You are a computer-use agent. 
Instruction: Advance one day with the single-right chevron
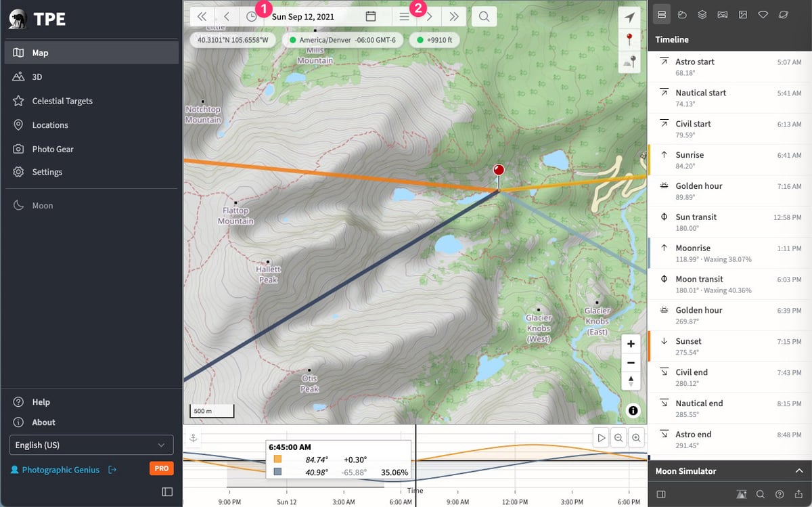click(x=429, y=16)
